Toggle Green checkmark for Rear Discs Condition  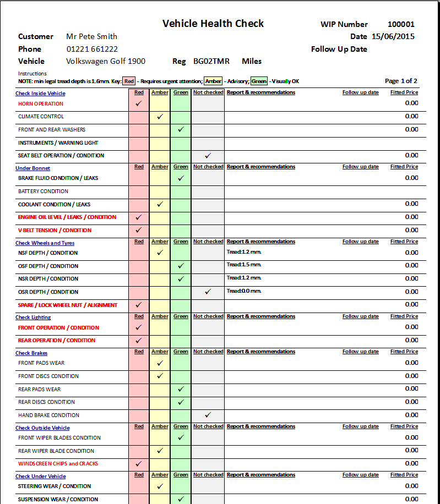coord(181,402)
